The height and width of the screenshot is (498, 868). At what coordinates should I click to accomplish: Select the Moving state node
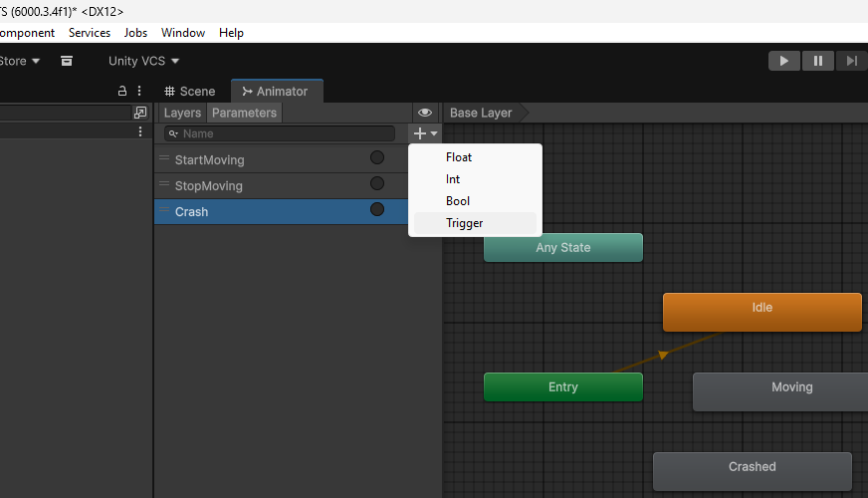point(780,391)
